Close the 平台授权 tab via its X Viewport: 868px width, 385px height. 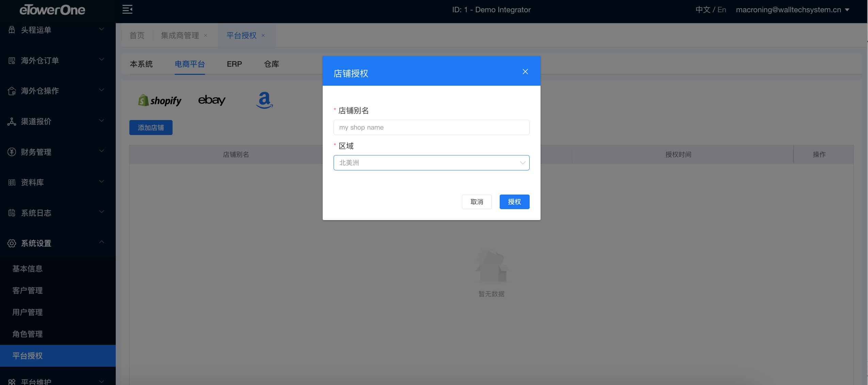(263, 35)
